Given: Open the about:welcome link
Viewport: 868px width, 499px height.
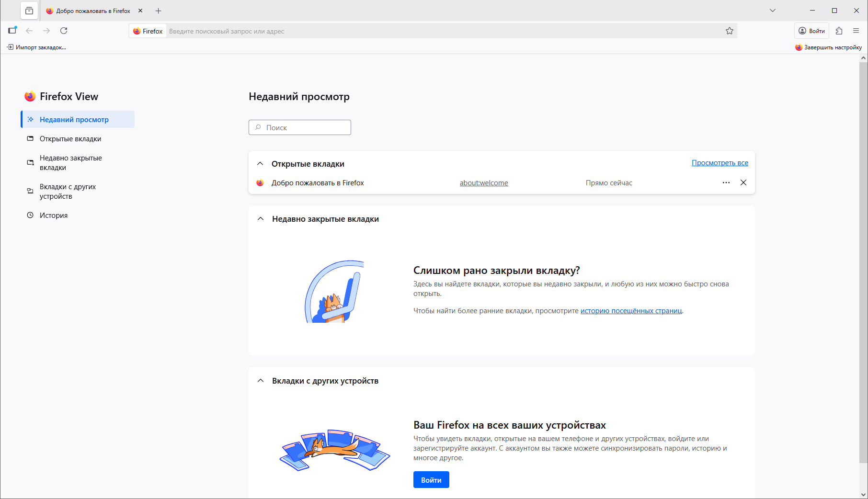Looking at the screenshot, I should tap(484, 183).
